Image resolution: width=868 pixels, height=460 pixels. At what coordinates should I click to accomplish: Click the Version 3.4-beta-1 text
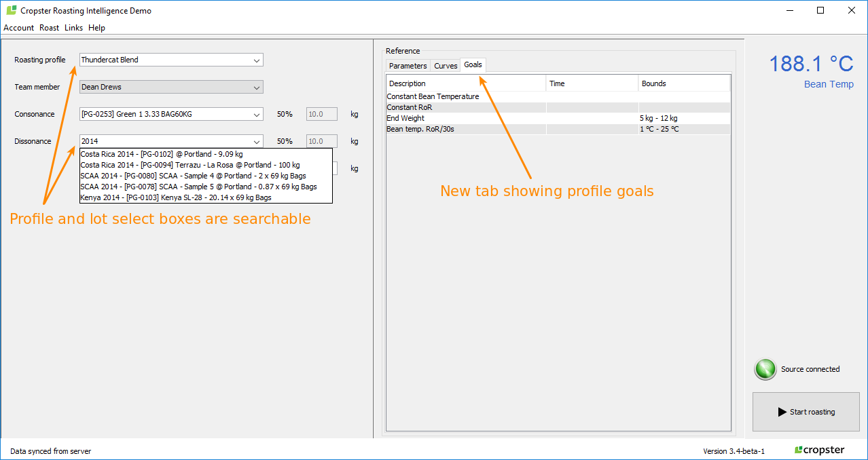(x=734, y=451)
